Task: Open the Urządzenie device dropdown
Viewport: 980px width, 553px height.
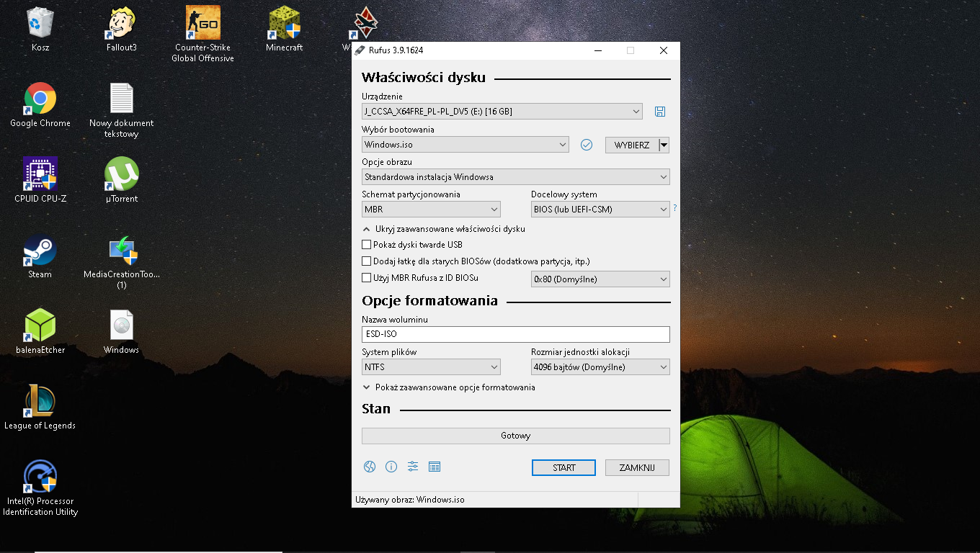Action: (502, 112)
